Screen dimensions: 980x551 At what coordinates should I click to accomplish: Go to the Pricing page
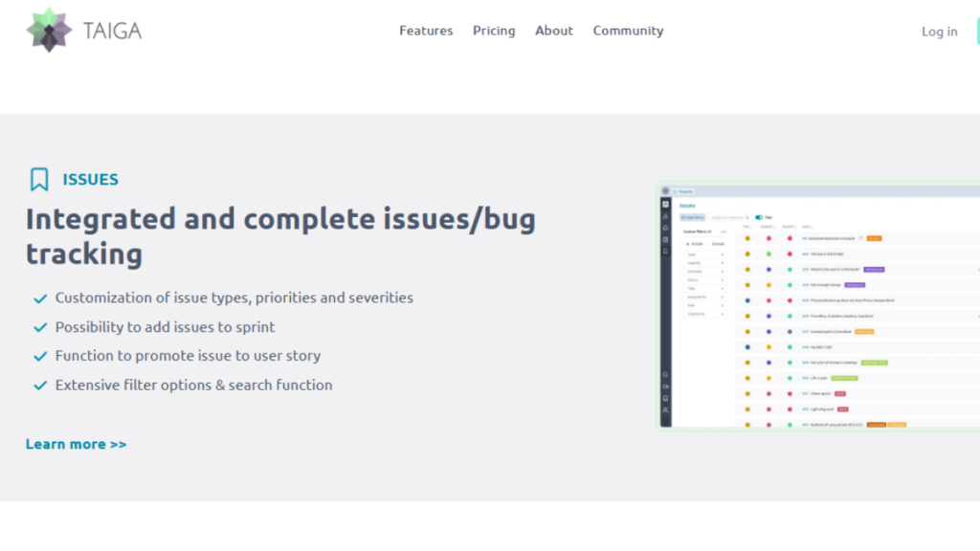point(494,31)
